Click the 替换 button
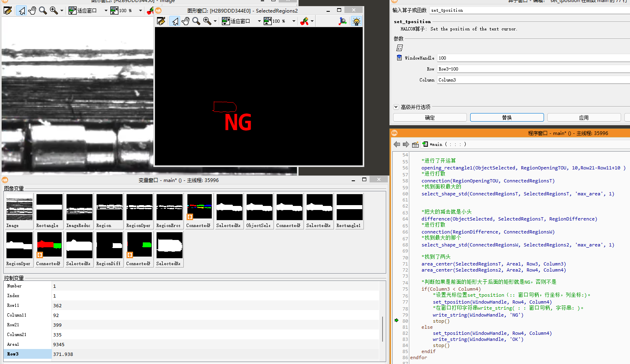This screenshot has width=630, height=364. 507,118
